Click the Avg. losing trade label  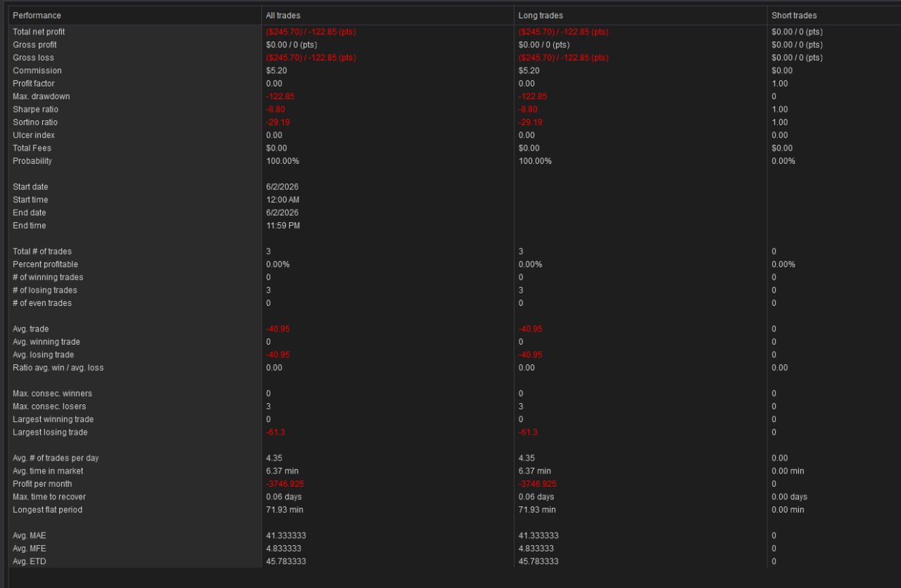43,354
